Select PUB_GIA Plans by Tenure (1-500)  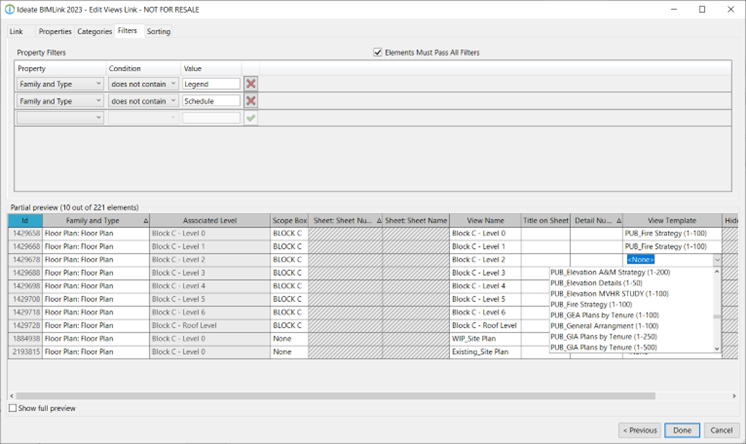pyautogui.click(x=604, y=347)
